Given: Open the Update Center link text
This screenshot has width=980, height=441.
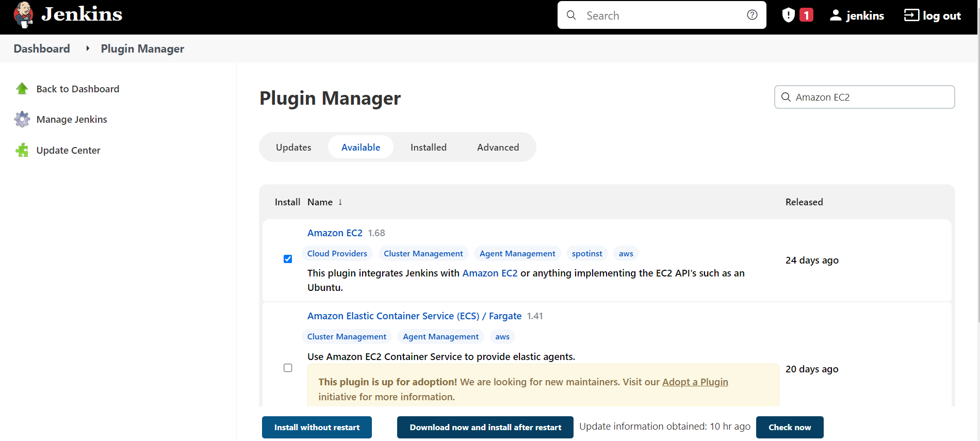Looking at the screenshot, I should point(69,150).
